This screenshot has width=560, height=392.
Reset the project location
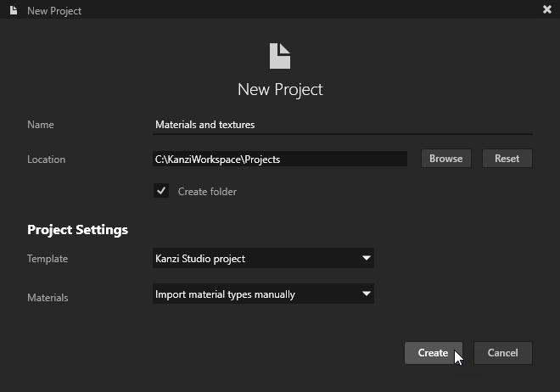507,159
